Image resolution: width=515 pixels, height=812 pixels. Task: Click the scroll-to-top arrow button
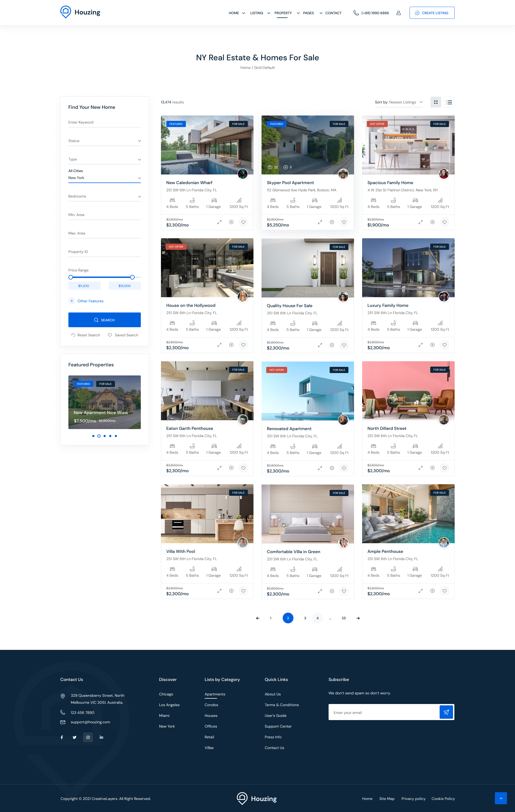(501, 798)
